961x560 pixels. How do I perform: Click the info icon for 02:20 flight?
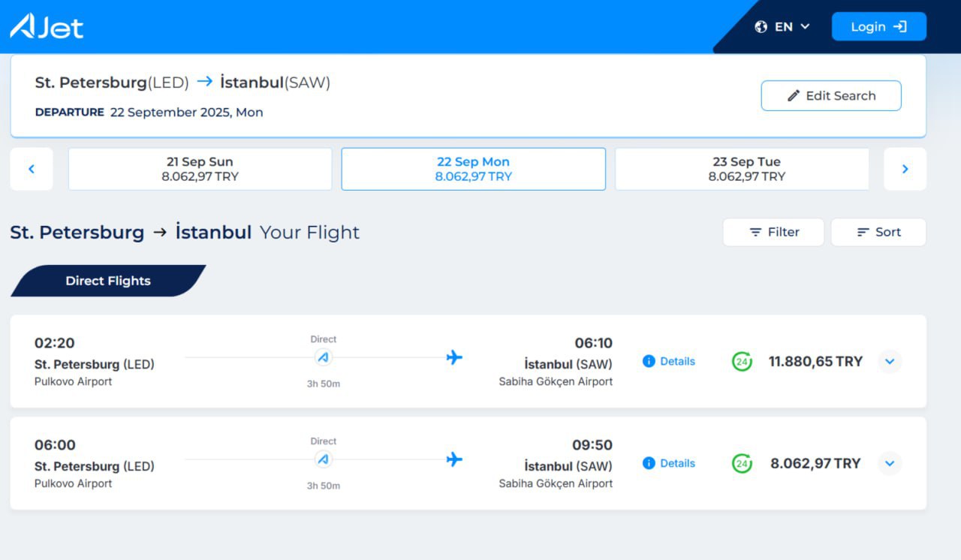point(649,361)
